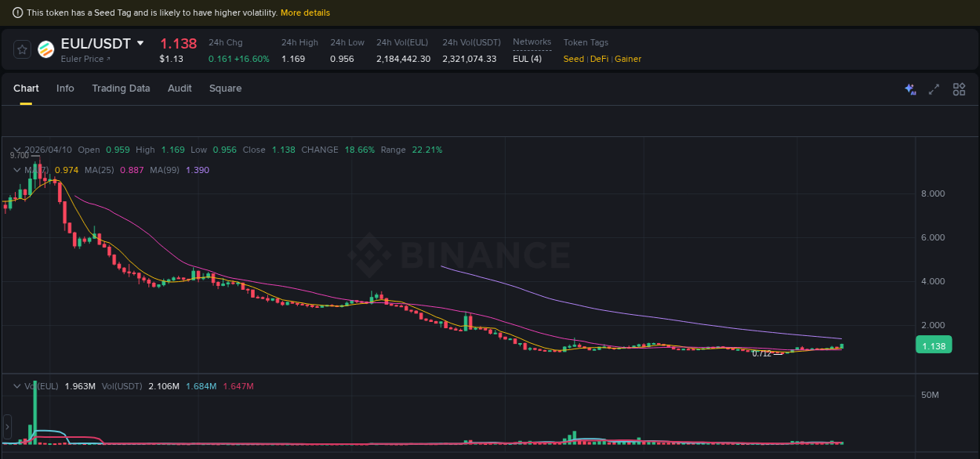
Task: Switch to the Trading Data tab
Action: tap(121, 89)
